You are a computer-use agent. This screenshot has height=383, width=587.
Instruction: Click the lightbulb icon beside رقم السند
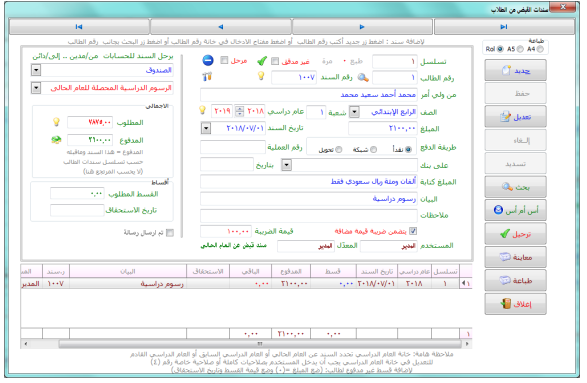[261, 76]
